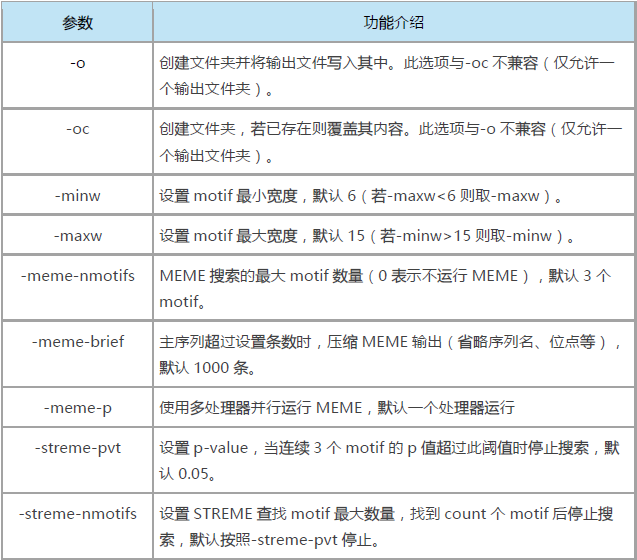Screen dimensions: 637x560
Task: Select the -oc parameter cell
Action: pyautogui.click(x=77, y=129)
